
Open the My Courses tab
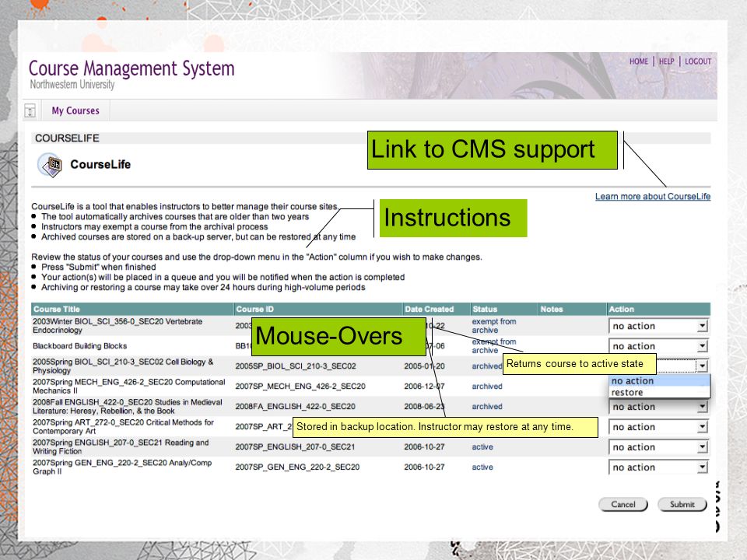[x=75, y=110]
